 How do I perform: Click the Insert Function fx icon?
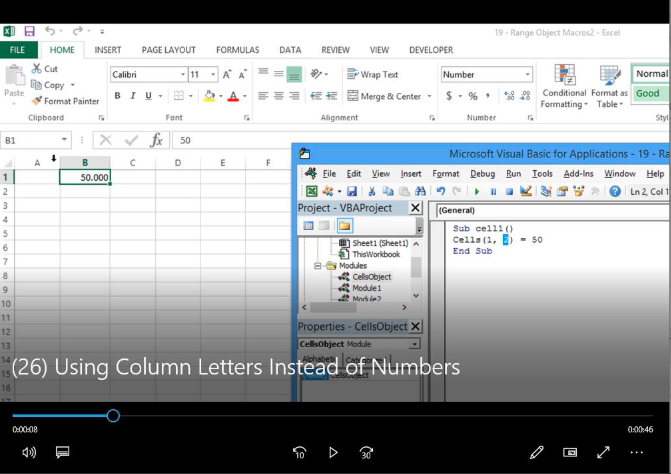[156, 141]
